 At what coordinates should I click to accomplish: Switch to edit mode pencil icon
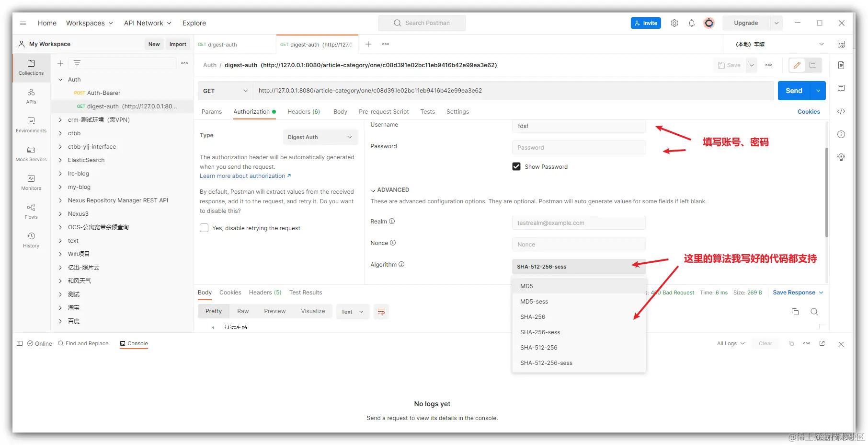[x=797, y=65]
